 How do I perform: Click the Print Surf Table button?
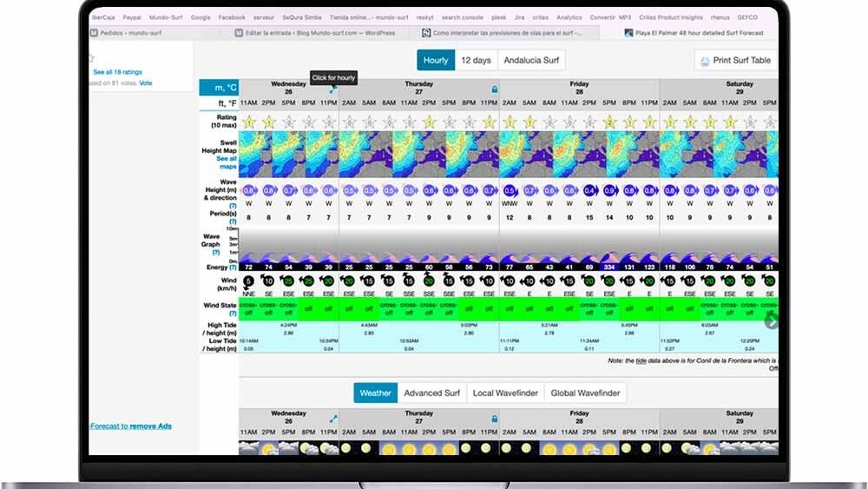click(736, 60)
